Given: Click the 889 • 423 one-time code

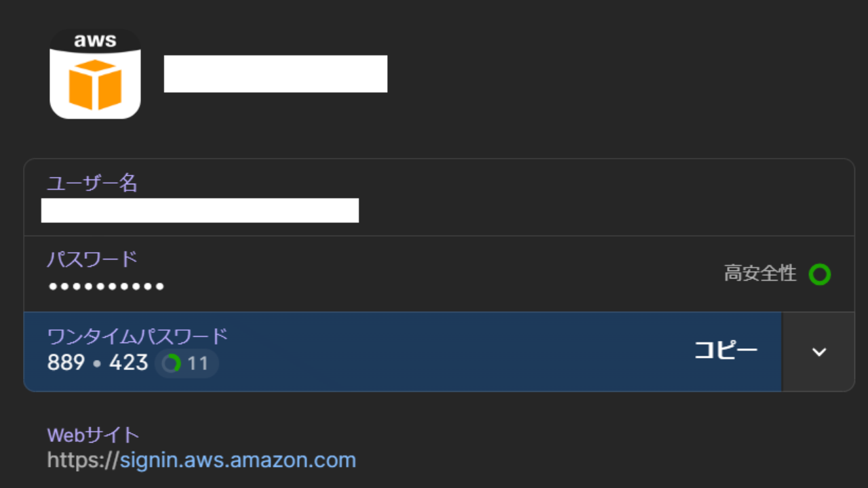Looking at the screenshot, I should [x=98, y=363].
